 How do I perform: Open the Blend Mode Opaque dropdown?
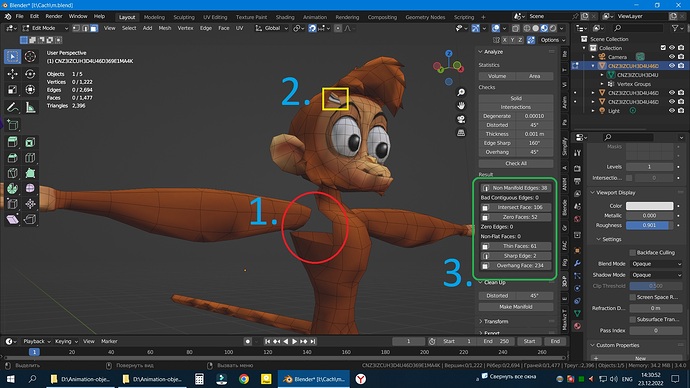click(x=656, y=264)
